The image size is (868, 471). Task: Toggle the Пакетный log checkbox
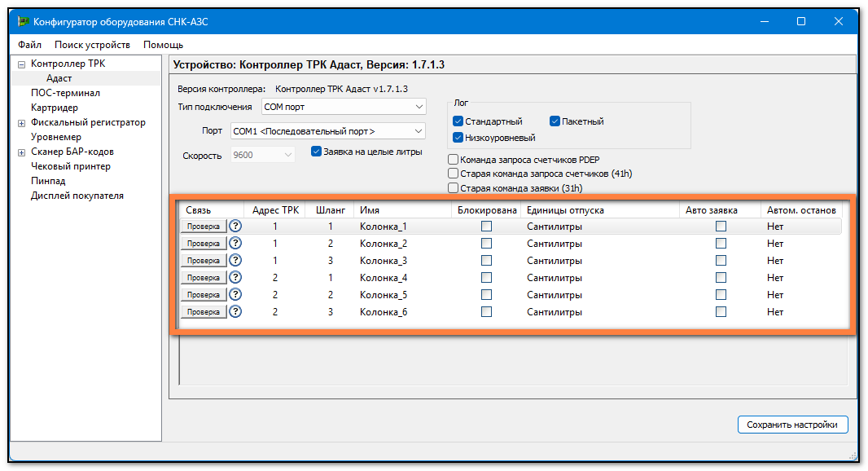pyautogui.click(x=555, y=121)
